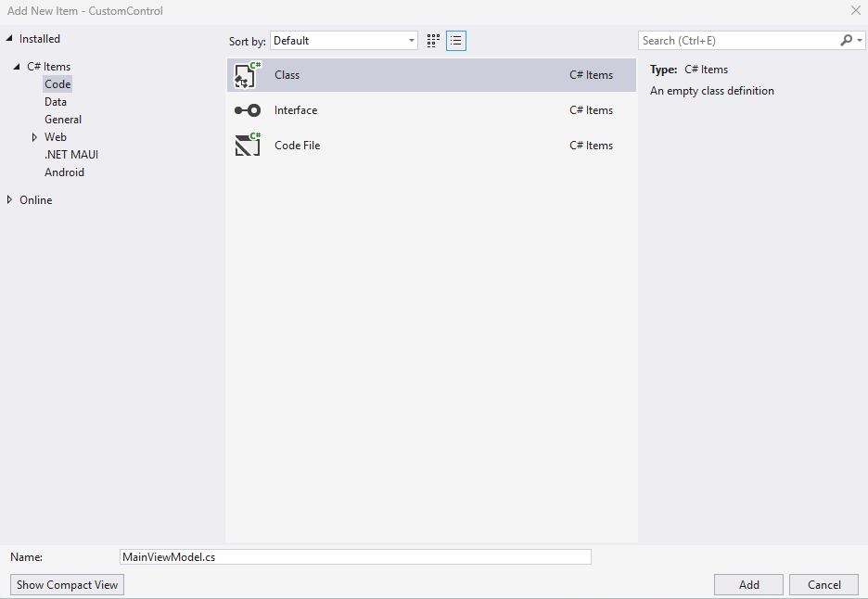
Task: Click the Name input field
Action: [355, 556]
